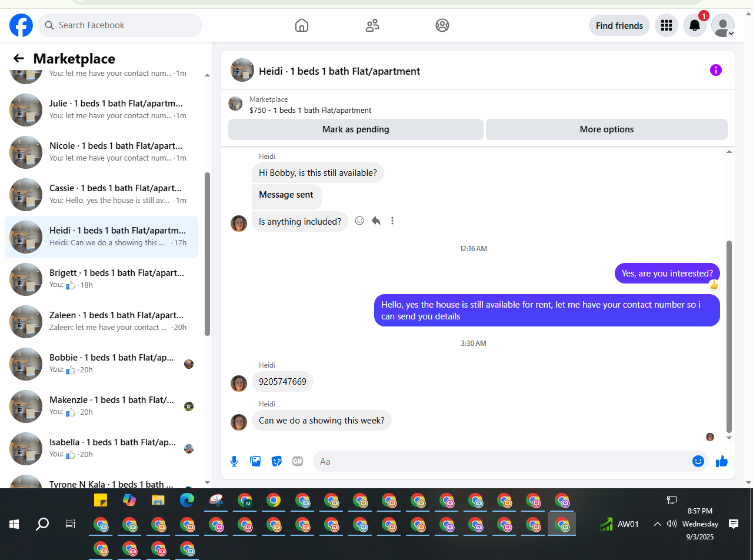Click the "Message sent" bubble
The image size is (753, 560).
pyautogui.click(x=286, y=196)
